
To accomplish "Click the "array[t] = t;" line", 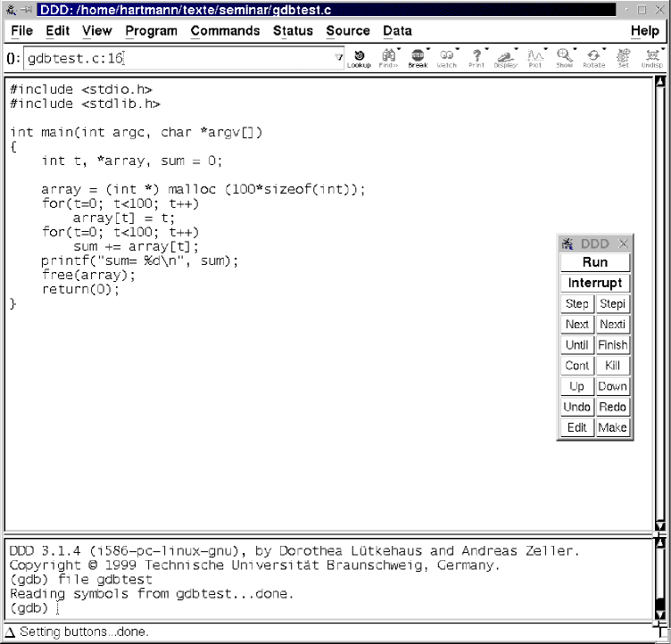I will pyautogui.click(x=124, y=218).
